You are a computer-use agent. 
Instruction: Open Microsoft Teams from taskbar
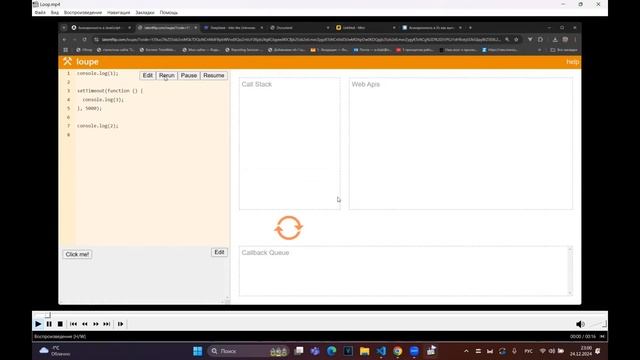pyautogui.click(x=315, y=351)
